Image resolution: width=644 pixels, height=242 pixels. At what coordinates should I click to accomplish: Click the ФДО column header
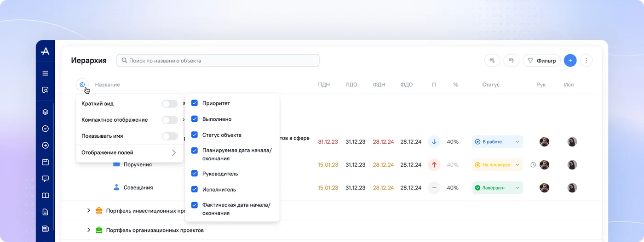coord(407,85)
